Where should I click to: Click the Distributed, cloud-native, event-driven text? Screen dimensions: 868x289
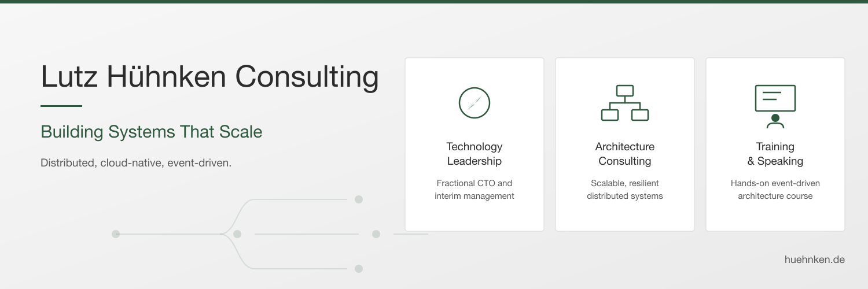[x=136, y=163]
